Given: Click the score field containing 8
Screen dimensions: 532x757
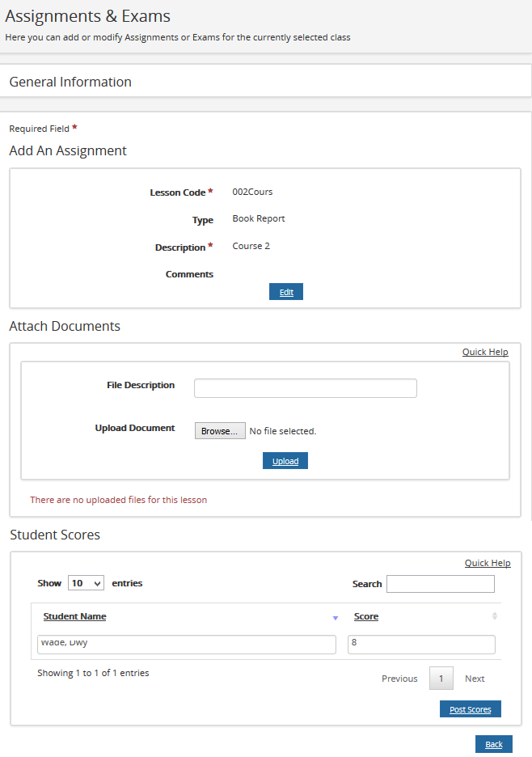Looking at the screenshot, I should 421,644.
